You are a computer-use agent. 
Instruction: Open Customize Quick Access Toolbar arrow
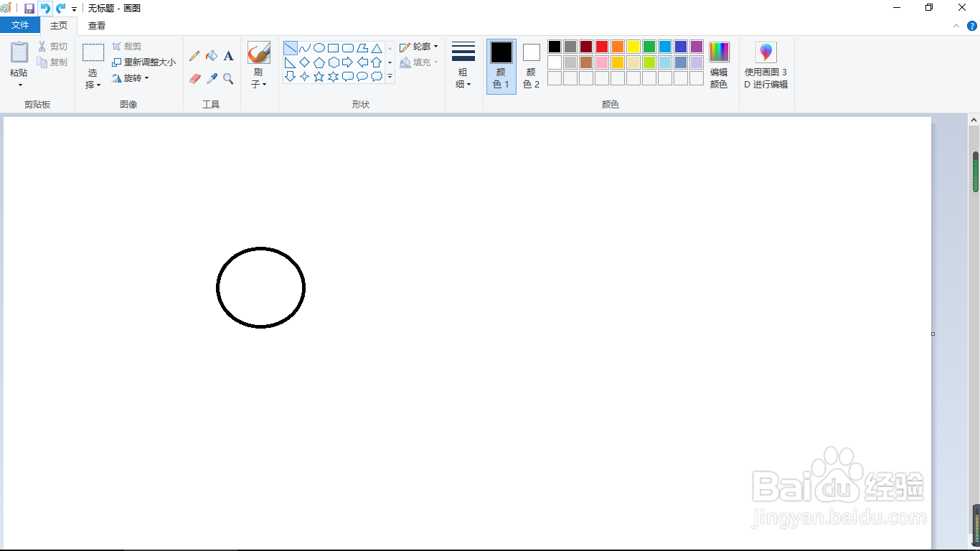point(74,9)
